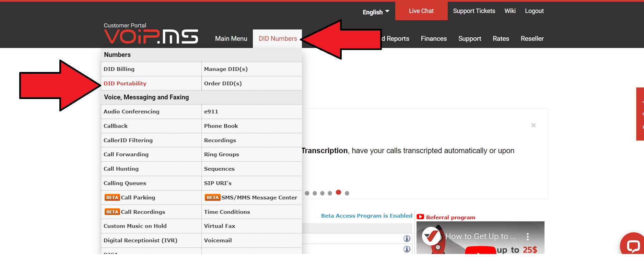Open the video options three-dot menu
644x257 pixels.
coord(528,236)
